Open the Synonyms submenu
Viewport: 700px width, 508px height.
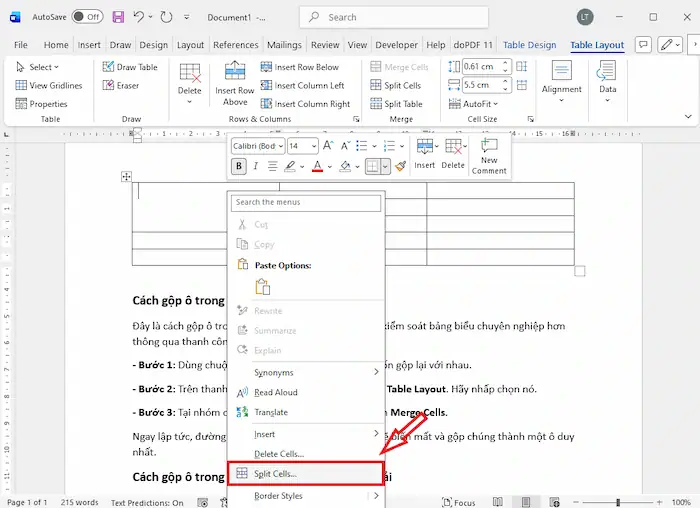coord(306,372)
